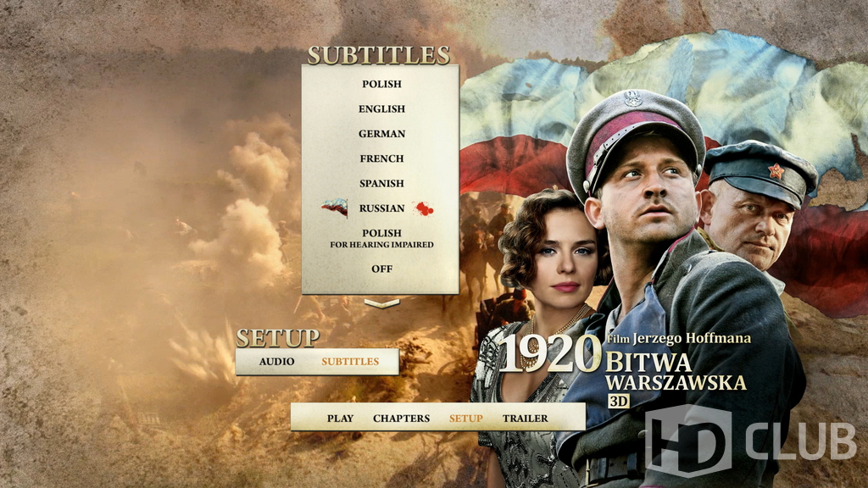This screenshot has height=488, width=868.
Task: Open the Subtitles setup tab
Action: pos(350,361)
